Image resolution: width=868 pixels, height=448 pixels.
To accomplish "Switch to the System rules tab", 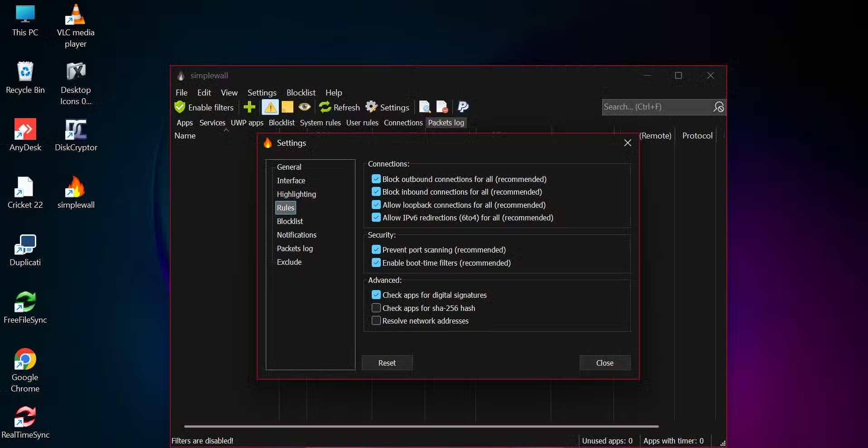I will [x=320, y=123].
